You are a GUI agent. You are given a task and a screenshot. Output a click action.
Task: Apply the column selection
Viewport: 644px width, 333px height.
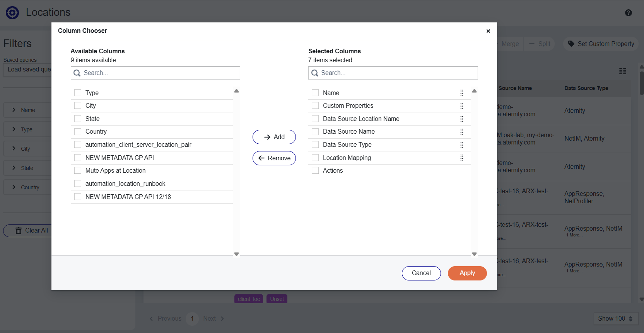pos(467,273)
